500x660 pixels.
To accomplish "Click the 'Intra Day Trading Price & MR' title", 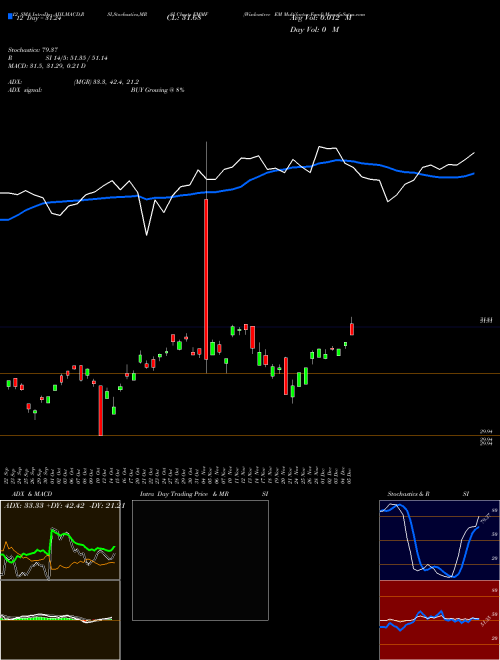I will 184,494.
